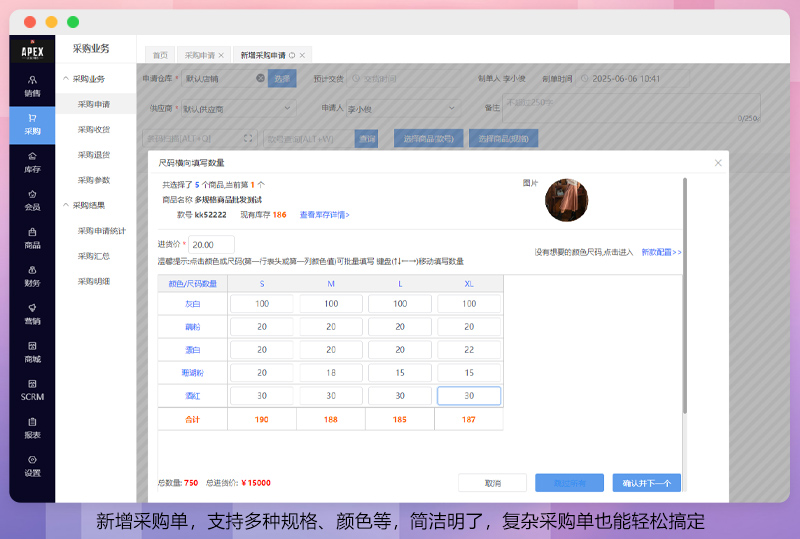Click the 酒红 XL quantity field

[469, 396]
